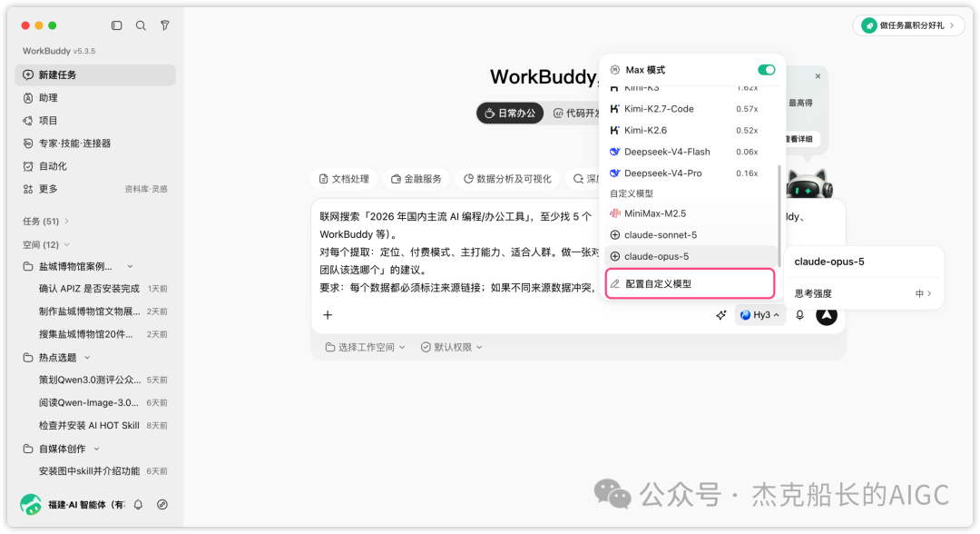Click the sparkle prompt enhance icon
The width and height of the screenshot is (980, 534).
[x=721, y=315]
